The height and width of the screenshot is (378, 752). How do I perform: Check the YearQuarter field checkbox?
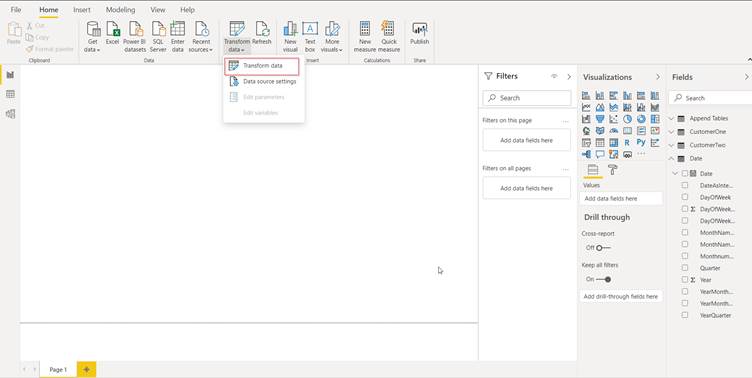coord(685,315)
